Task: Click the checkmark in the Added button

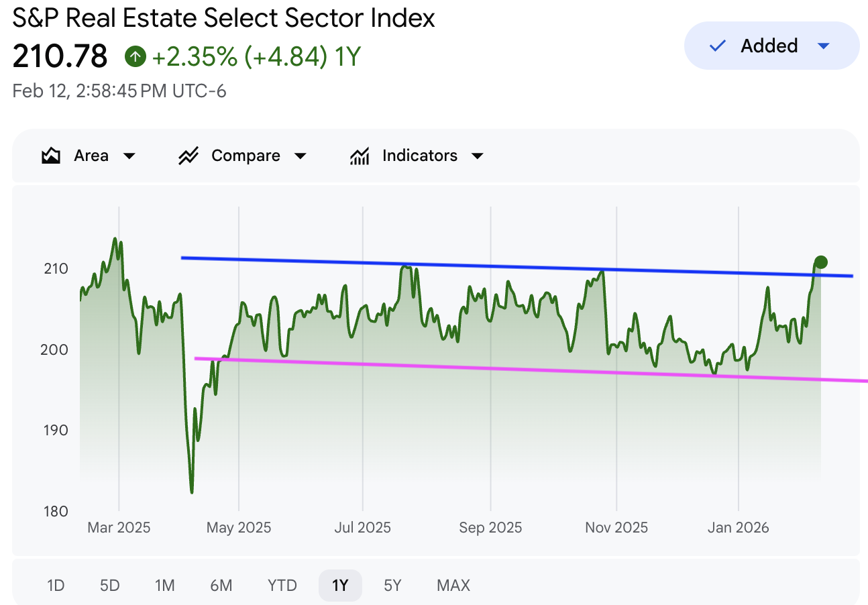Action: pyautogui.click(x=718, y=46)
